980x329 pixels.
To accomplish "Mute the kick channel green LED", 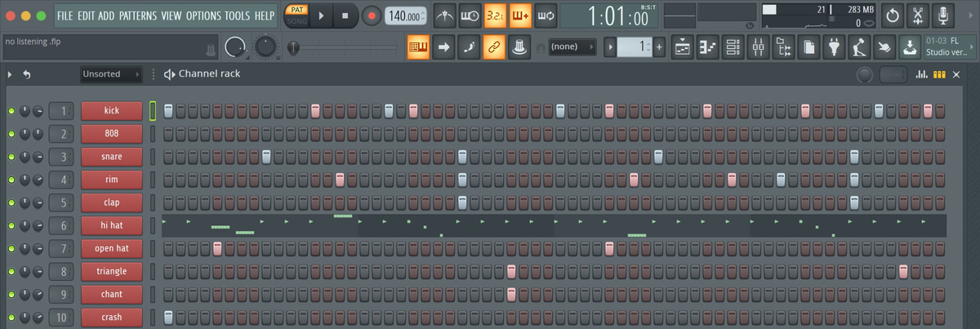I will 11,111.
